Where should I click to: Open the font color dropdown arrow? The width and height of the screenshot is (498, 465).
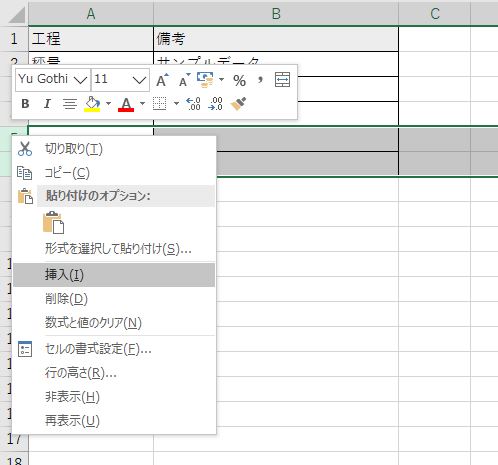pos(143,104)
